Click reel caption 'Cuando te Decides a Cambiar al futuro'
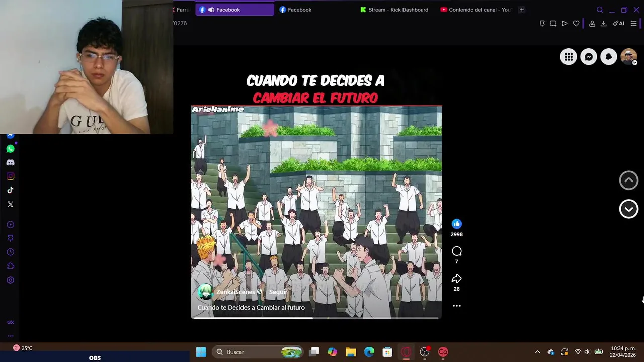 [251, 308]
